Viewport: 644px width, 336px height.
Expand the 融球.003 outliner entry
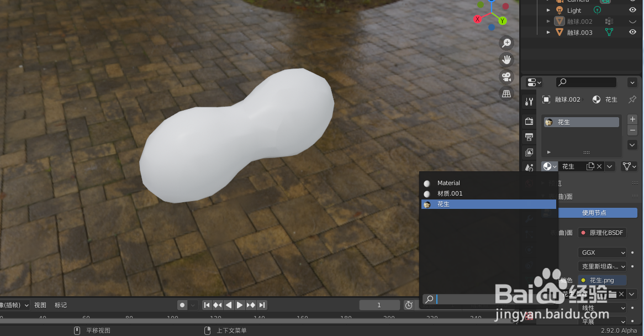(548, 32)
